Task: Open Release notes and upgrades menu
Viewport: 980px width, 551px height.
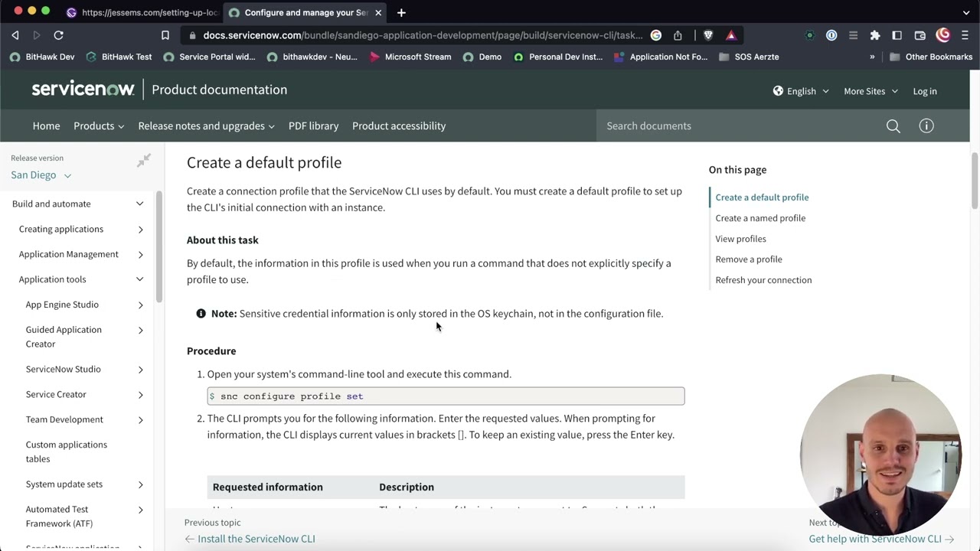Action: coord(206,126)
